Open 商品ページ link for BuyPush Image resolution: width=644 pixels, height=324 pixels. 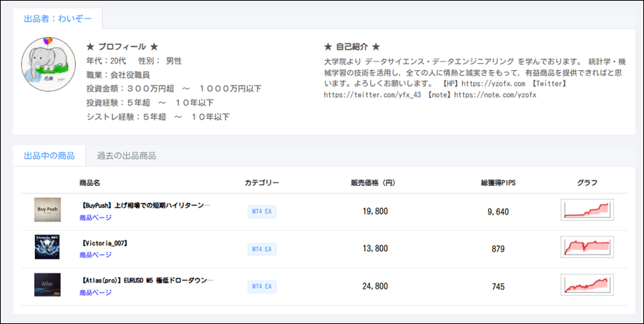tap(95, 217)
